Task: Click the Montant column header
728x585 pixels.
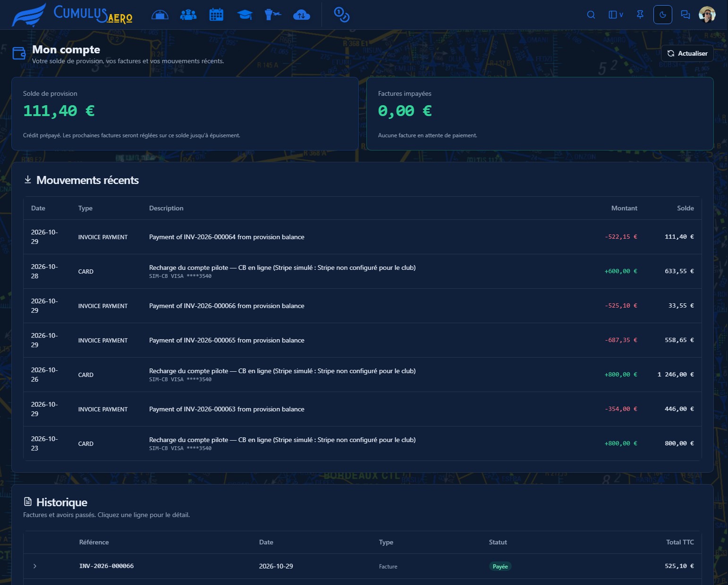Action: pyautogui.click(x=624, y=208)
